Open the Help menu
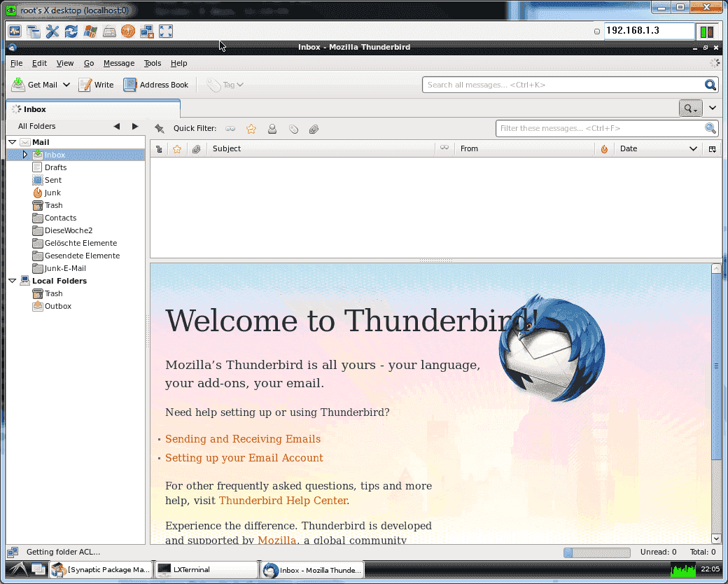The height and width of the screenshot is (584, 728). 178,63
